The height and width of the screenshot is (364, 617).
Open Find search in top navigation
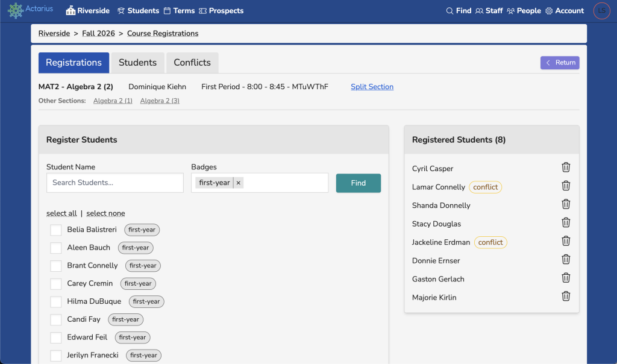pos(459,11)
